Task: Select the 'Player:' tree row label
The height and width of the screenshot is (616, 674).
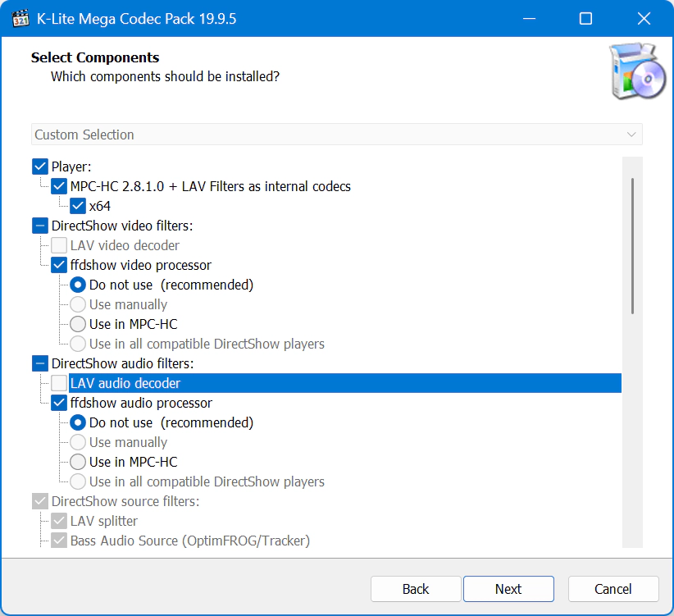Action: 71,167
